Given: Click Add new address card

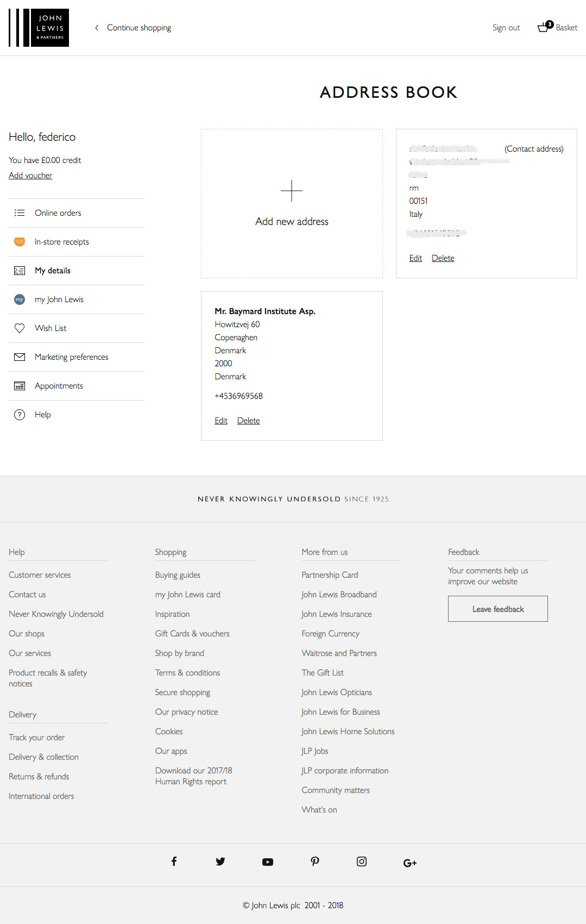Looking at the screenshot, I should tap(292, 203).
